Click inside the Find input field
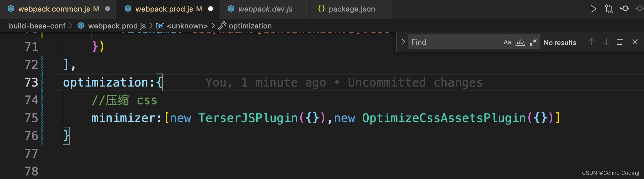This screenshot has width=644, height=179. [454, 42]
